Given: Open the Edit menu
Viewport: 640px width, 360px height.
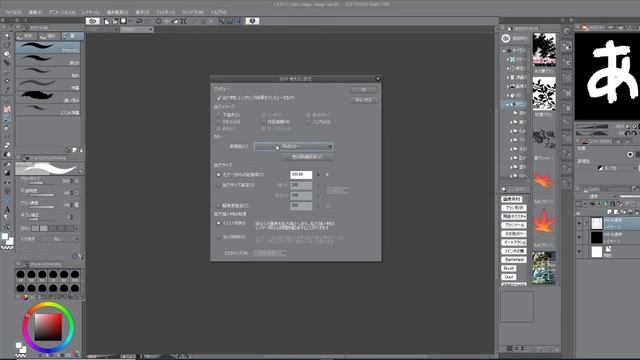Looking at the screenshot, I should click(x=35, y=12).
